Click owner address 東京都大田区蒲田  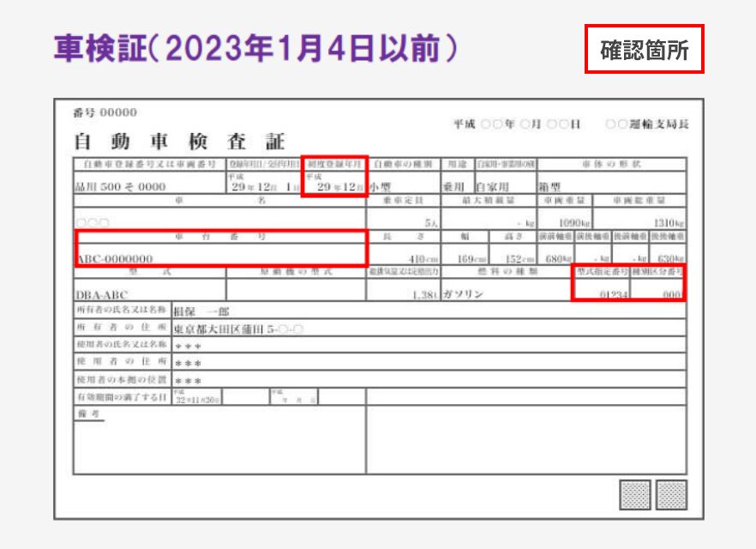(x=239, y=329)
